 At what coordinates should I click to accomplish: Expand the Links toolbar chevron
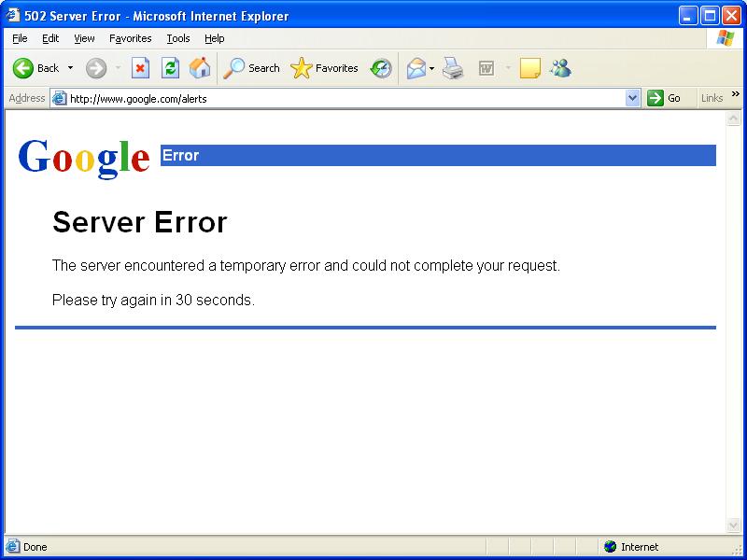pos(736,94)
